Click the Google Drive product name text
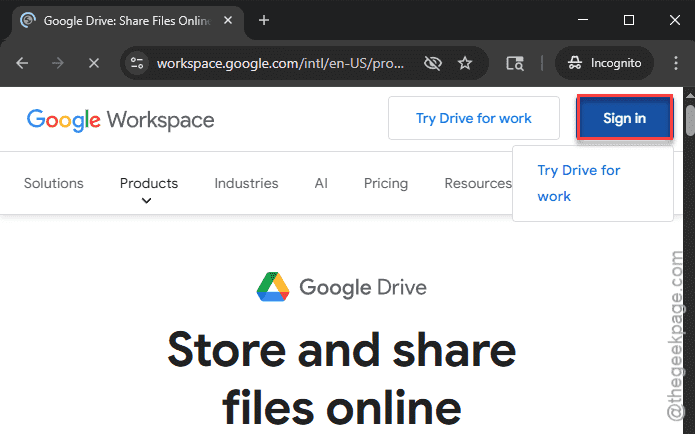Screen dimensions: 695x434 pyautogui.click(x=363, y=287)
